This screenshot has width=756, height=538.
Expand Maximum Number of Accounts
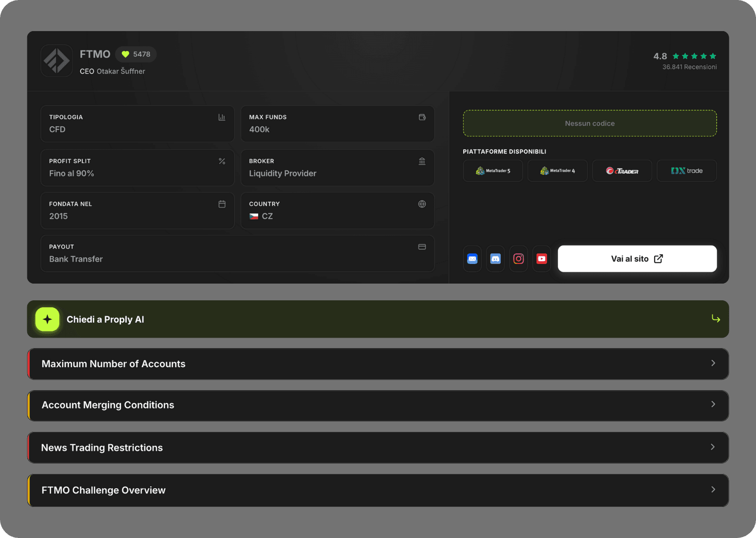point(378,364)
